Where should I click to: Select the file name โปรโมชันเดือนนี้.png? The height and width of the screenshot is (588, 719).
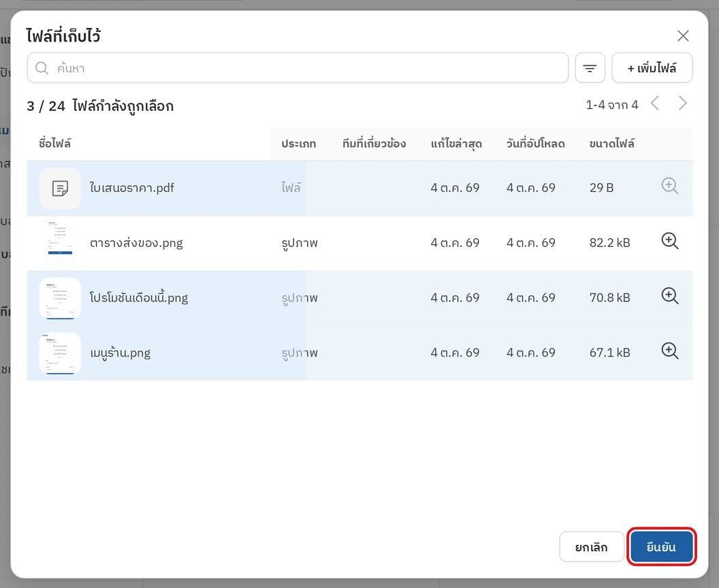[x=138, y=298]
